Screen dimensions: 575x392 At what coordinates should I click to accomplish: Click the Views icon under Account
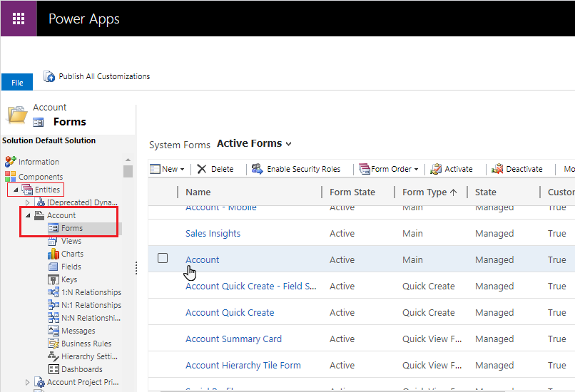click(53, 241)
